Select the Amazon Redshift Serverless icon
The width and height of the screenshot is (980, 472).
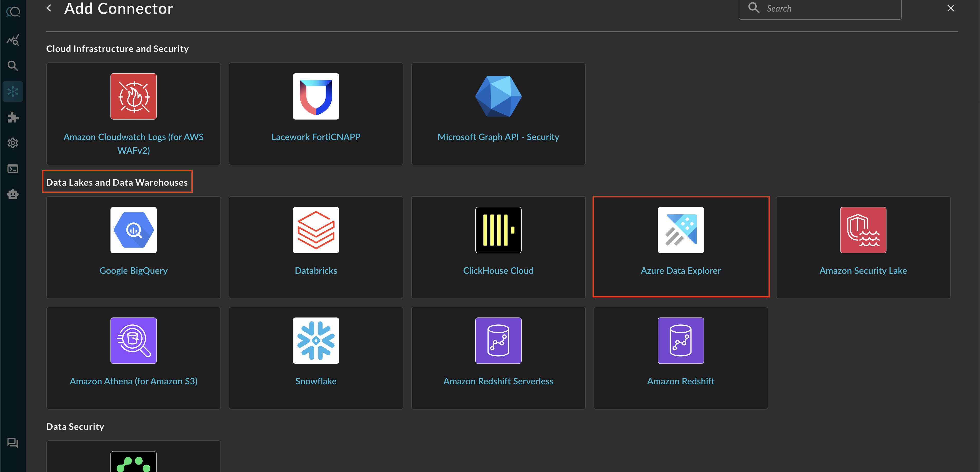(x=498, y=340)
